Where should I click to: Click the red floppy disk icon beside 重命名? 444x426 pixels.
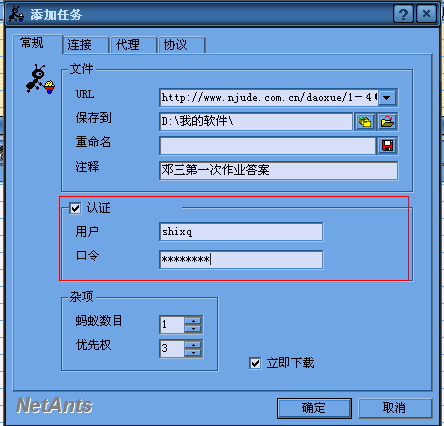[x=387, y=146]
